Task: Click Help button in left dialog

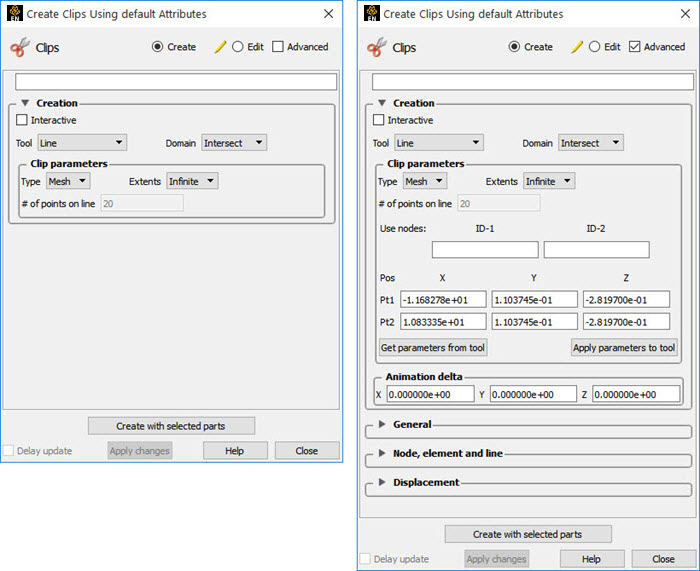Action: click(235, 450)
